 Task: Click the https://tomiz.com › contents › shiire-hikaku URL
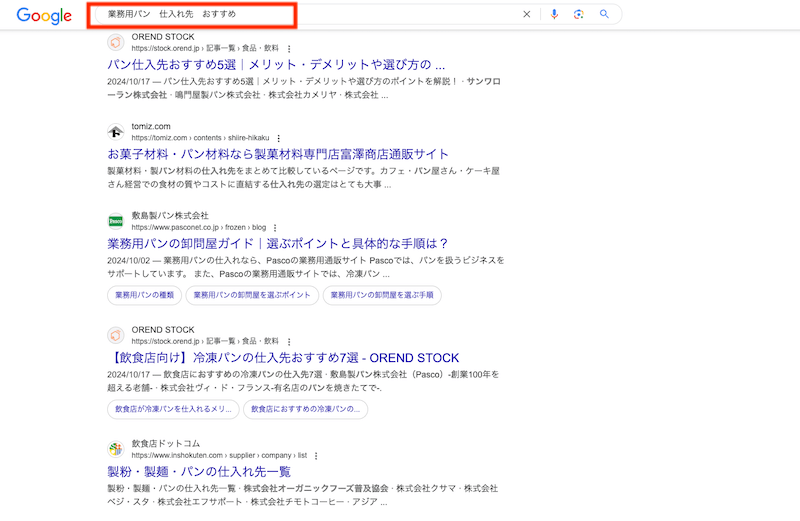coord(201,138)
